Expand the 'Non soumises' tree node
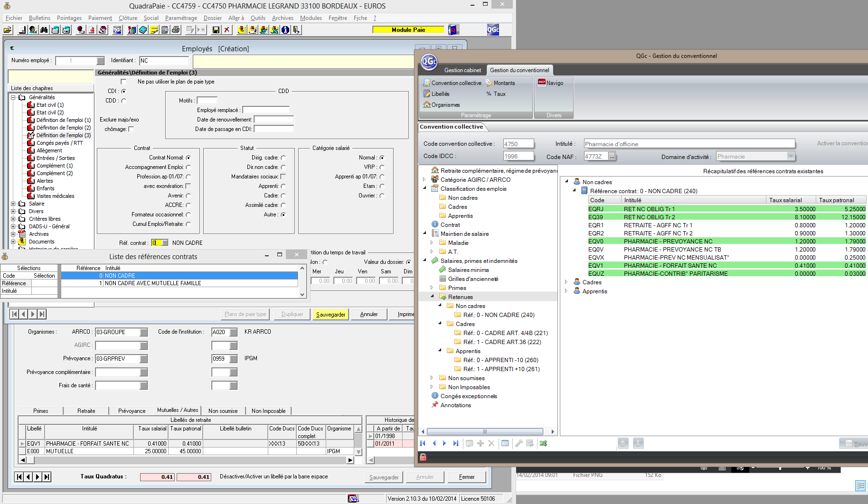 point(432,378)
